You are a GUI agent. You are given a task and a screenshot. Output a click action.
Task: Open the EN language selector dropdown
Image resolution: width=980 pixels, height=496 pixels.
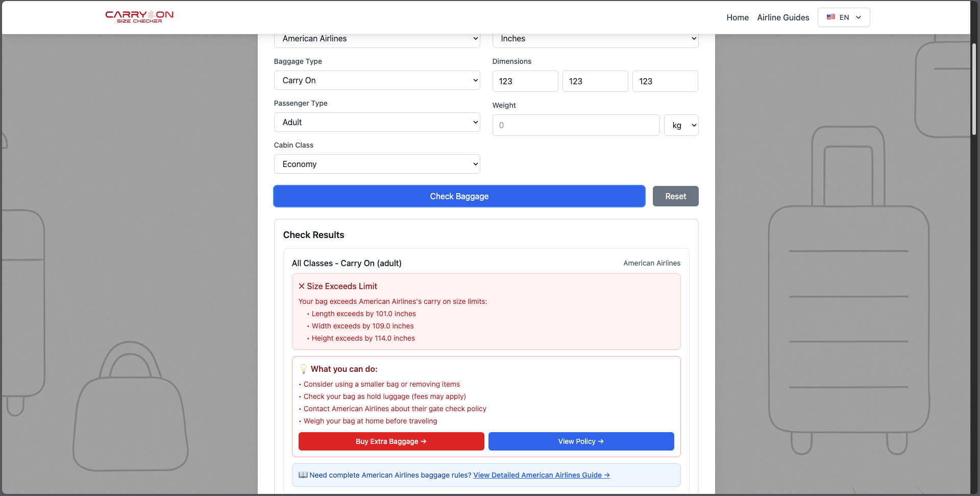tap(844, 17)
